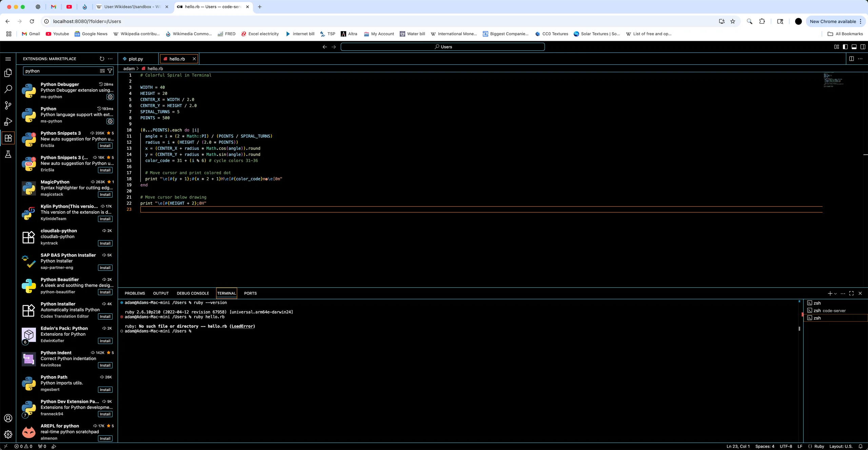Install the Python Indent extension
The height and width of the screenshot is (450, 868).
pos(105,365)
